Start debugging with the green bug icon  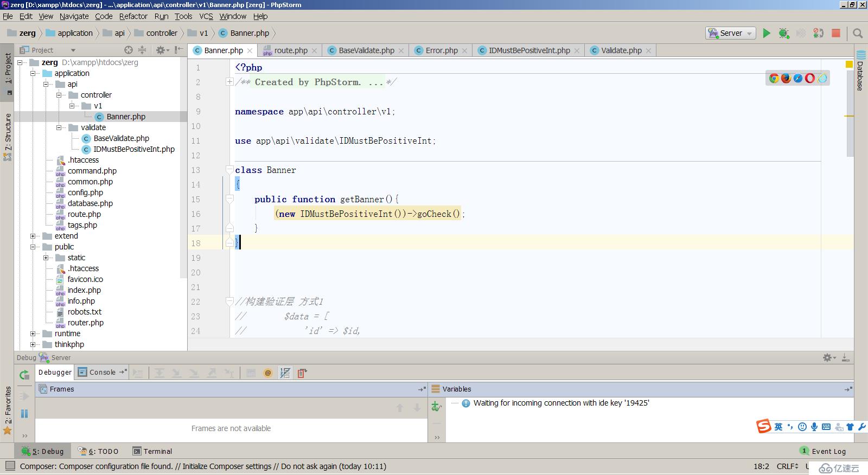[784, 33]
